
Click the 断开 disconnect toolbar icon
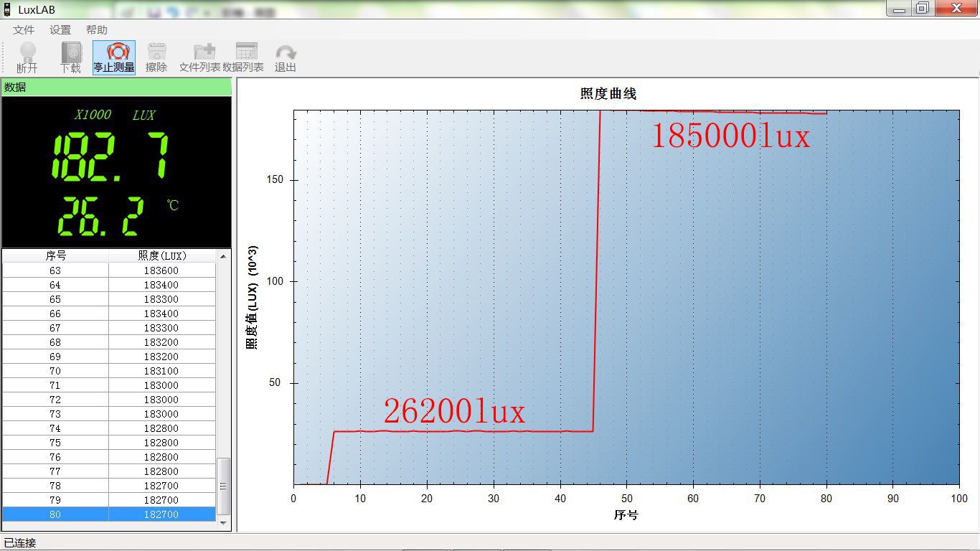point(27,57)
